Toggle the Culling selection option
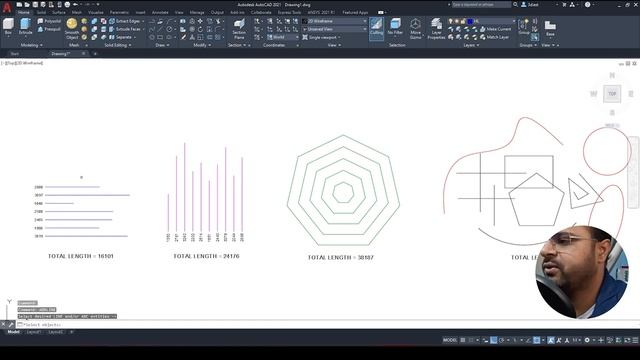This screenshot has height=360, width=640. 376,28
